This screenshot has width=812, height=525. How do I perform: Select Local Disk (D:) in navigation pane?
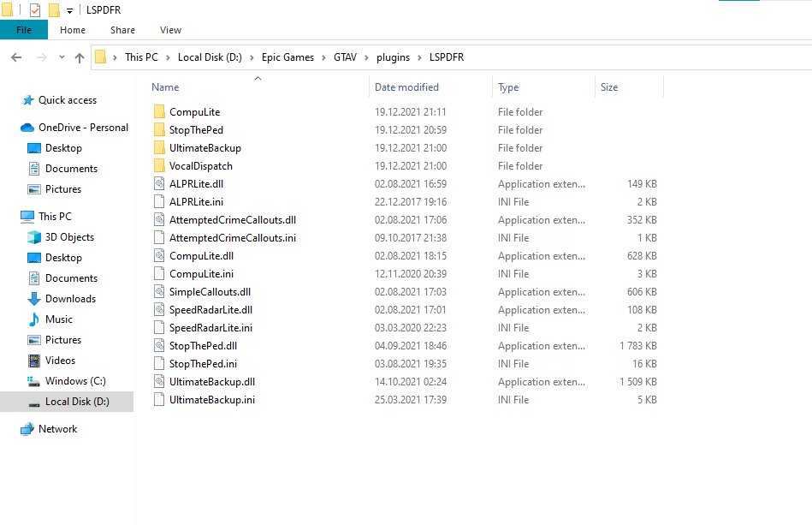tap(67, 402)
